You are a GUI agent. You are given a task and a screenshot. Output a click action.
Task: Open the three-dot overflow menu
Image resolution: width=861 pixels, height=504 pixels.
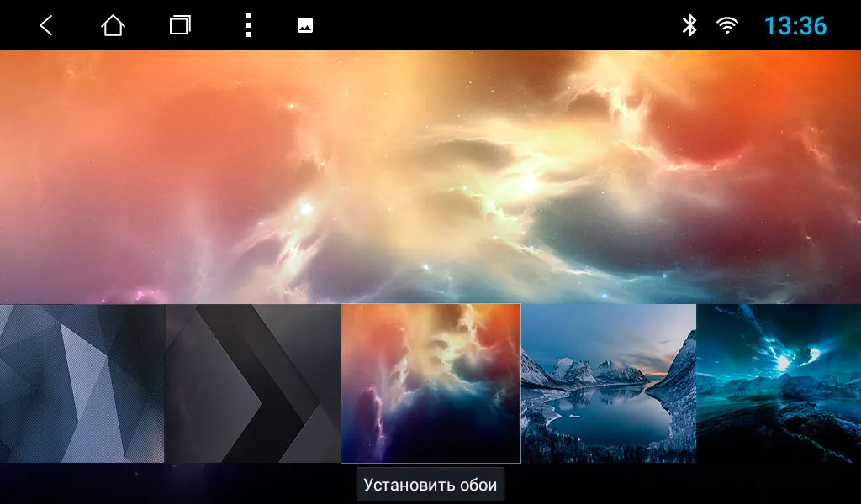point(247,26)
